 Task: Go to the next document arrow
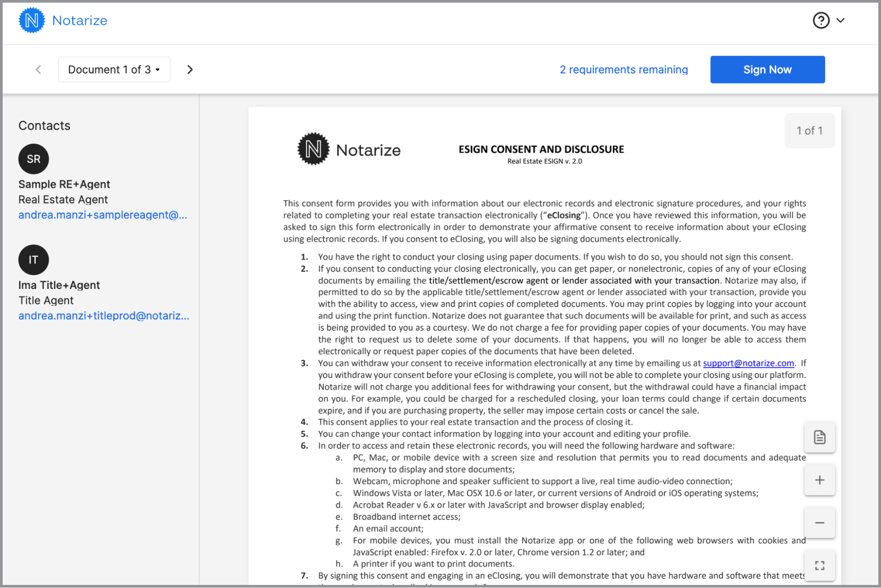(190, 70)
